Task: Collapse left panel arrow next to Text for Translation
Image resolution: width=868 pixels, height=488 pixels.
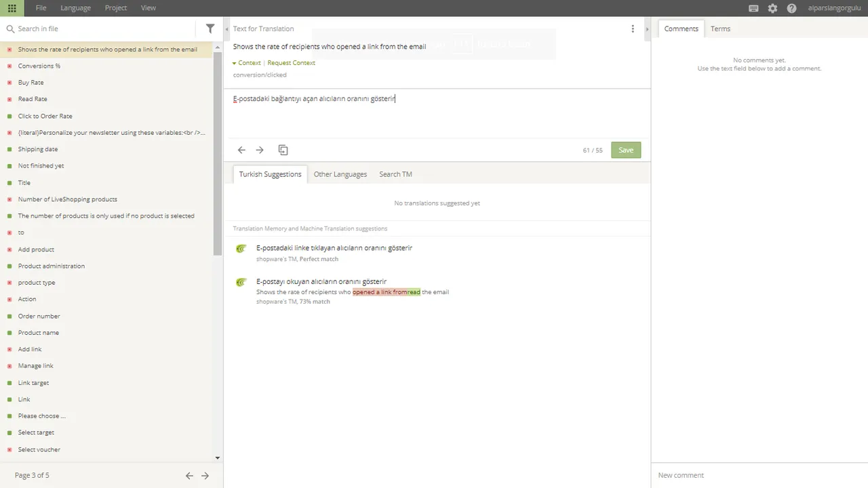Action: click(x=227, y=29)
